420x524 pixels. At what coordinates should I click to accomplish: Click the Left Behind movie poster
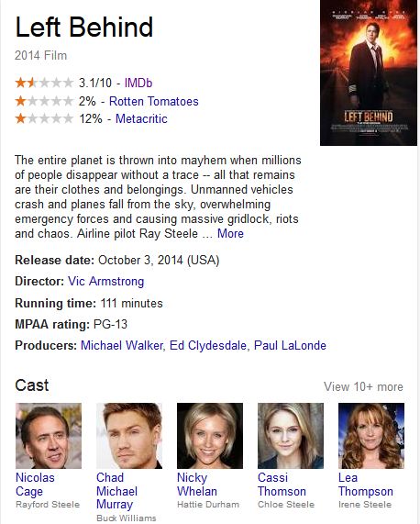point(369,72)
